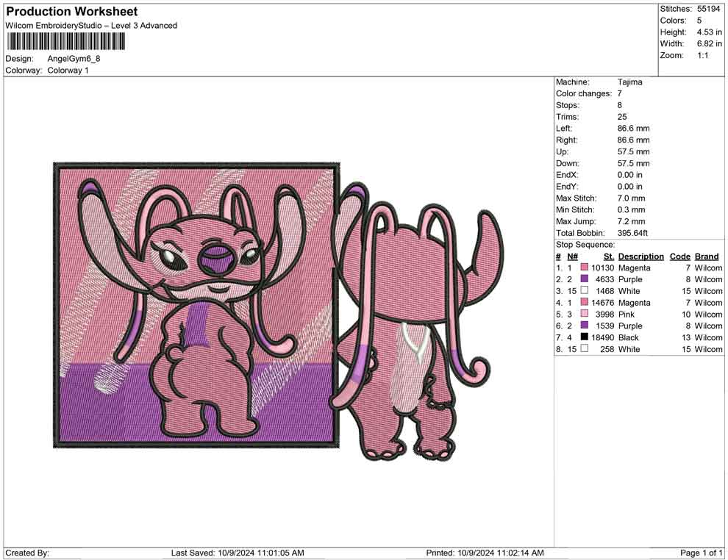This screenshot has width=728, height=560.
Task: Click the stitch count '18490'
Action: pos(603,337)
